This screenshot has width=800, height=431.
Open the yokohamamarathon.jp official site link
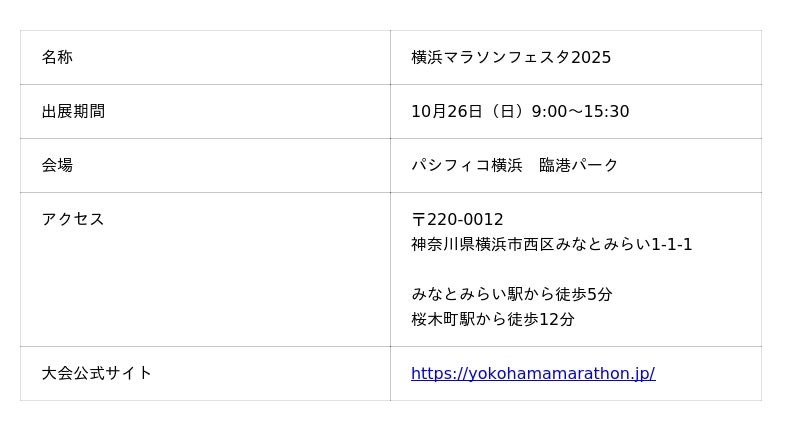coord(532,374)
